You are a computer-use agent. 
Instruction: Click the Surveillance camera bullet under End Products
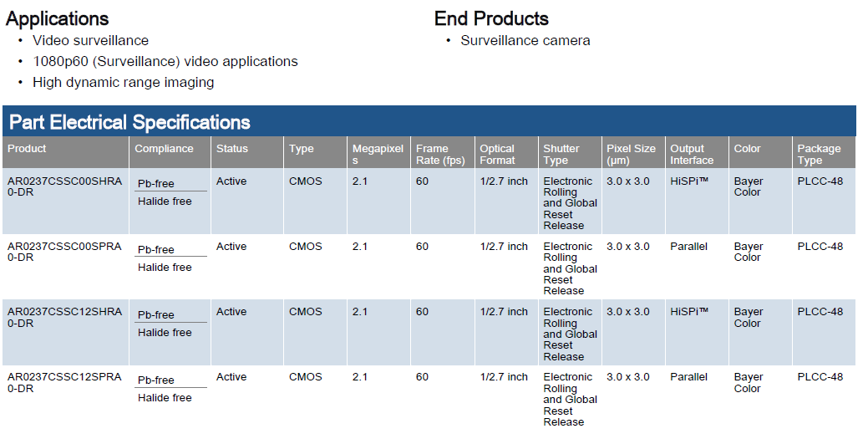click(525, 40)
